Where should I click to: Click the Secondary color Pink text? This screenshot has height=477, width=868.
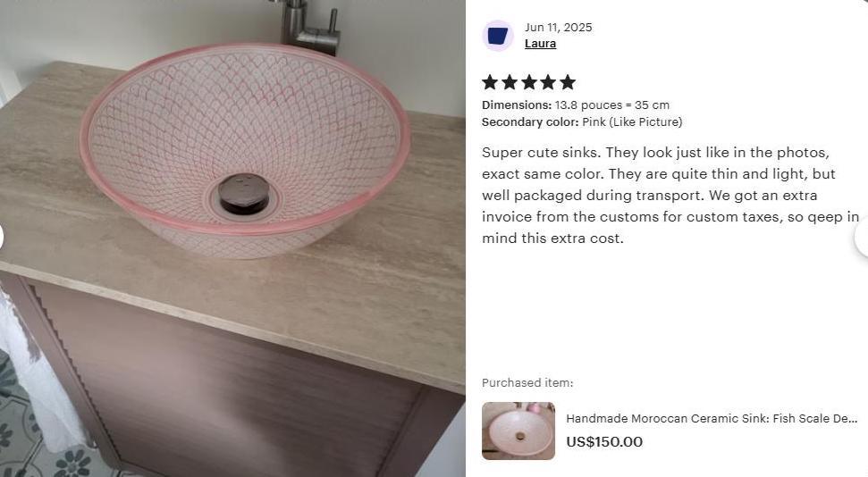(582, 121)
